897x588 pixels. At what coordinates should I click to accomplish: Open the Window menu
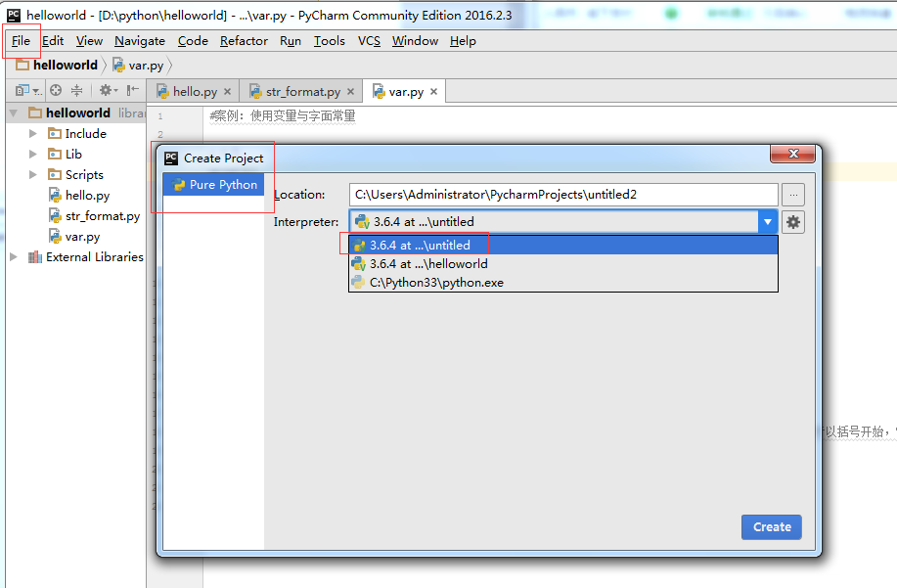[415, 41]
